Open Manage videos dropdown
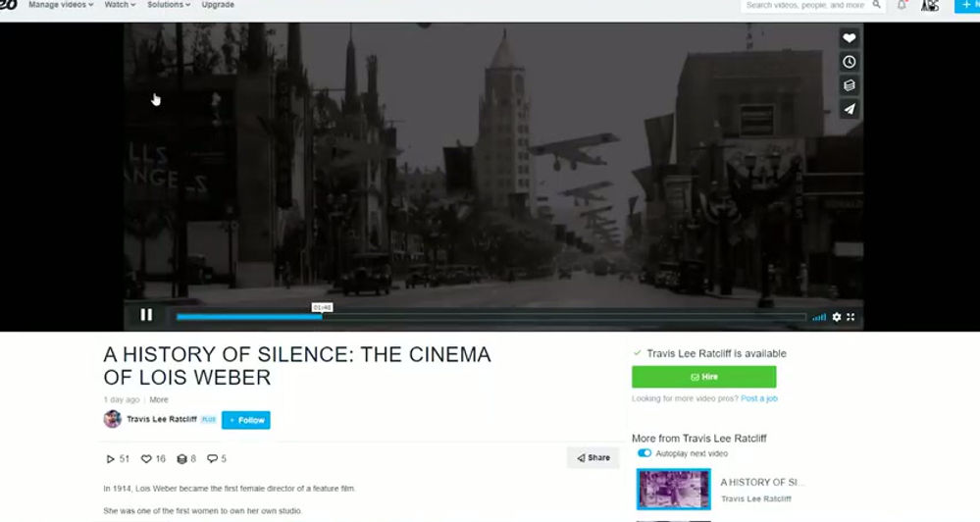Image resolution: width=980 pixels, height=522 pixels. [61, 4]
